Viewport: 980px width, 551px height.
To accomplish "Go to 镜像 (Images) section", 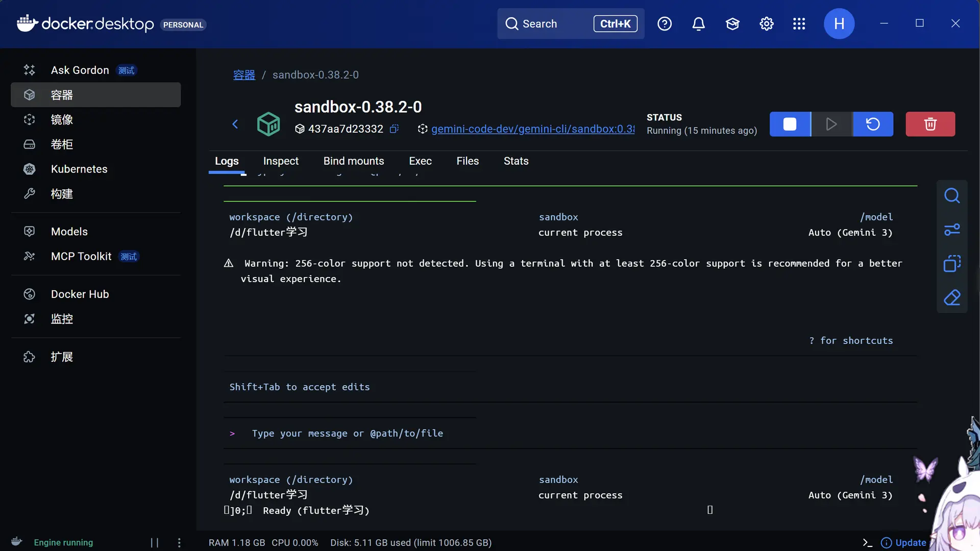I will tap(95, 119).
